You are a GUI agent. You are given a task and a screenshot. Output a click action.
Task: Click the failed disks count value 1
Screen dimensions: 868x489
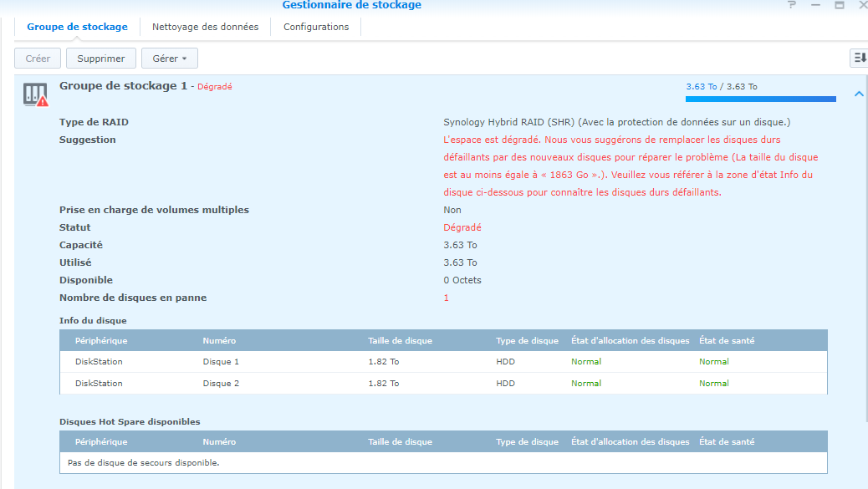pyautogui.click(x=447, y=298)
